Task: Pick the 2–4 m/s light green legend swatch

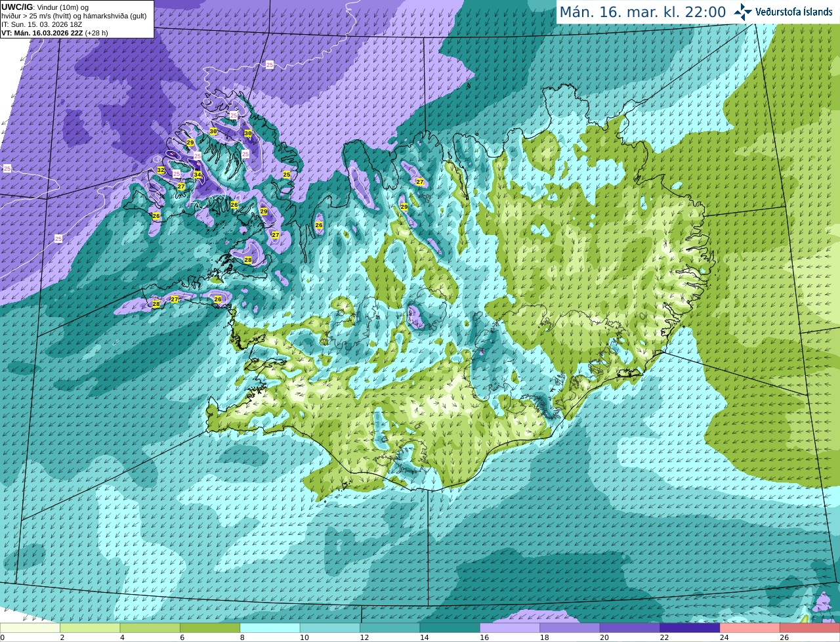Action: (x=90, y=628)
